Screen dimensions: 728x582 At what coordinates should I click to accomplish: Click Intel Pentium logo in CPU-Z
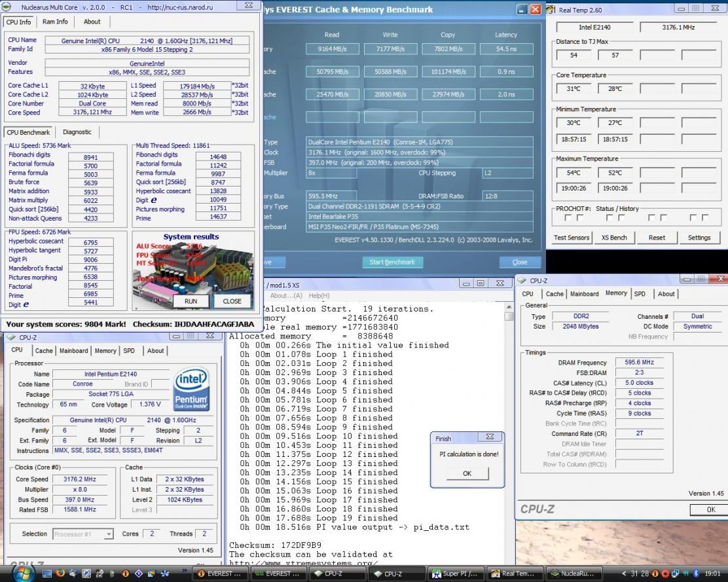(191, 390)
